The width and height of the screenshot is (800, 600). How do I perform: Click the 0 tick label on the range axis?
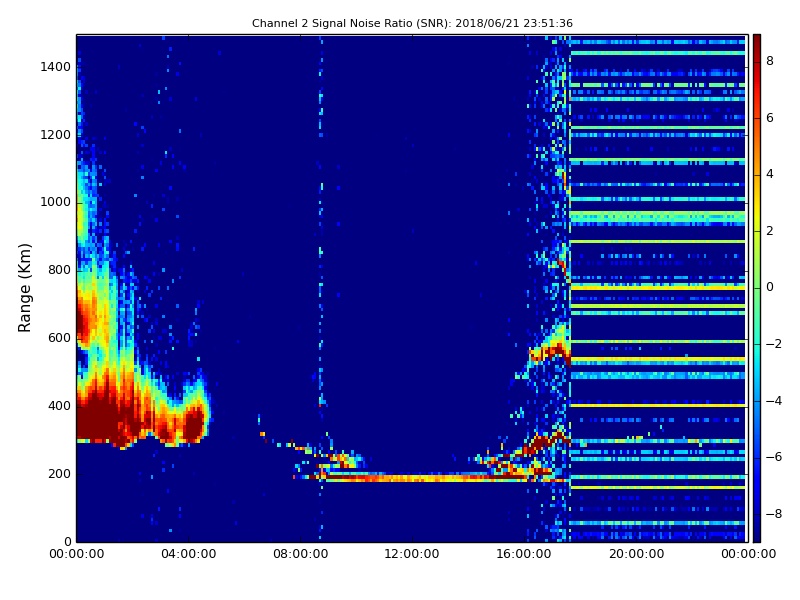(x=67, y=541)
